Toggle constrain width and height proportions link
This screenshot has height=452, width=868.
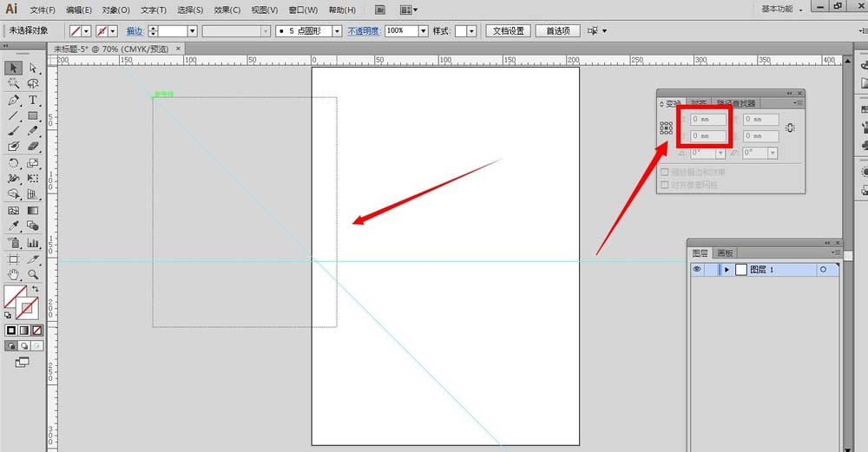[x=789, y=128]
